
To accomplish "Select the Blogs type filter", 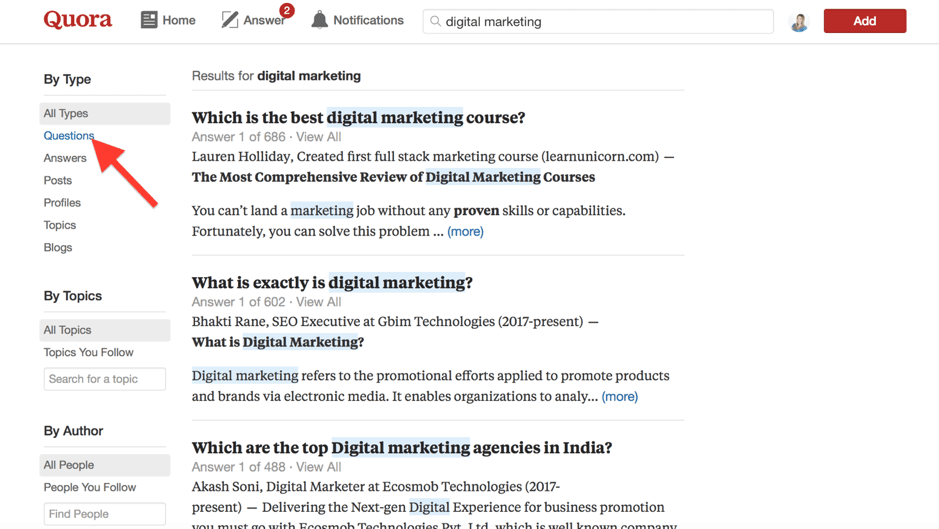I will (58, 248).
